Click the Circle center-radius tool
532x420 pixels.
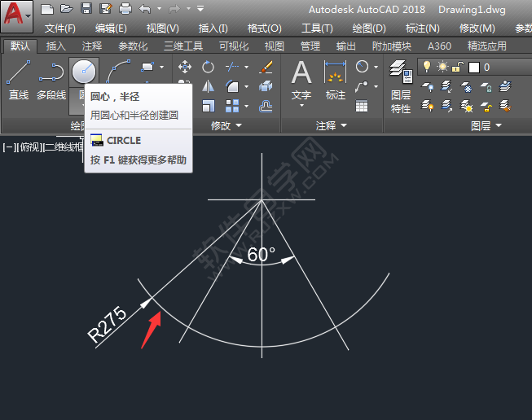pyautogui.click(x=83, y=72)
